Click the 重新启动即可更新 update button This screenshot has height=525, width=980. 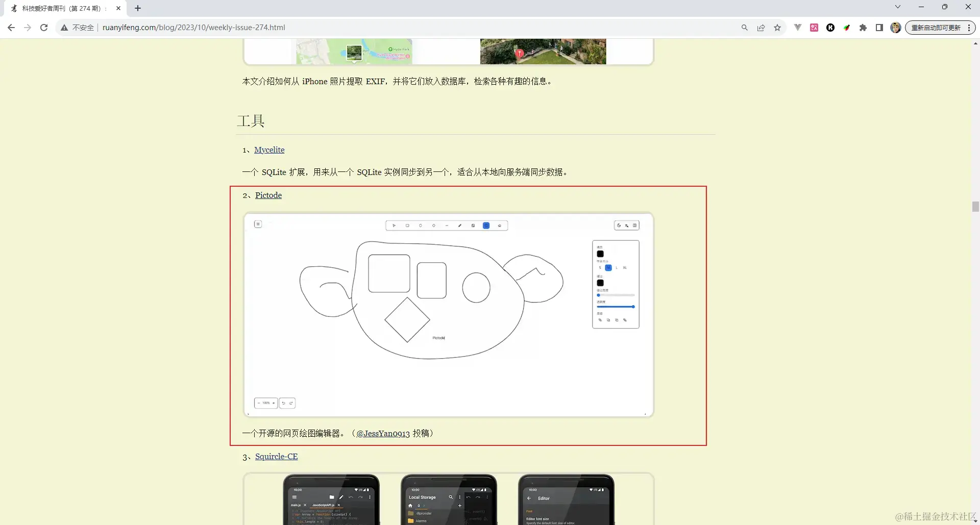coord(937,28)
